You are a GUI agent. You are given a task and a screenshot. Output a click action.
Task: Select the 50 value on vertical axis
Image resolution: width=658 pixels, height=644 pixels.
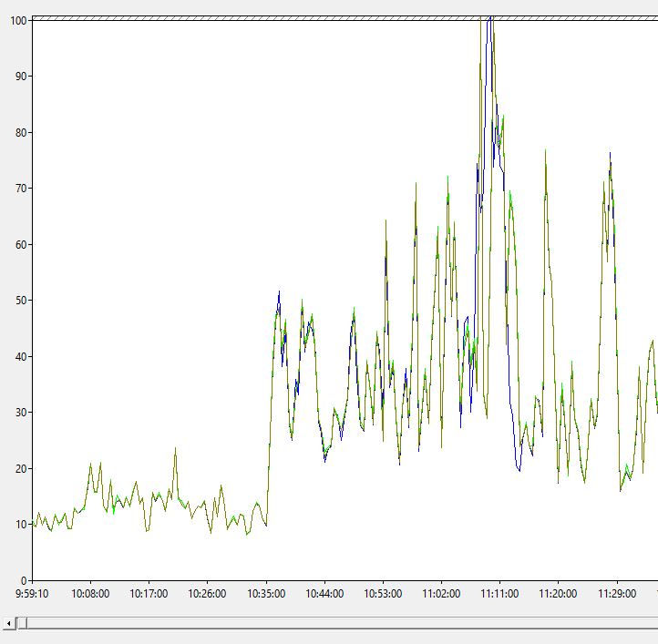click(x=21, y=301)
